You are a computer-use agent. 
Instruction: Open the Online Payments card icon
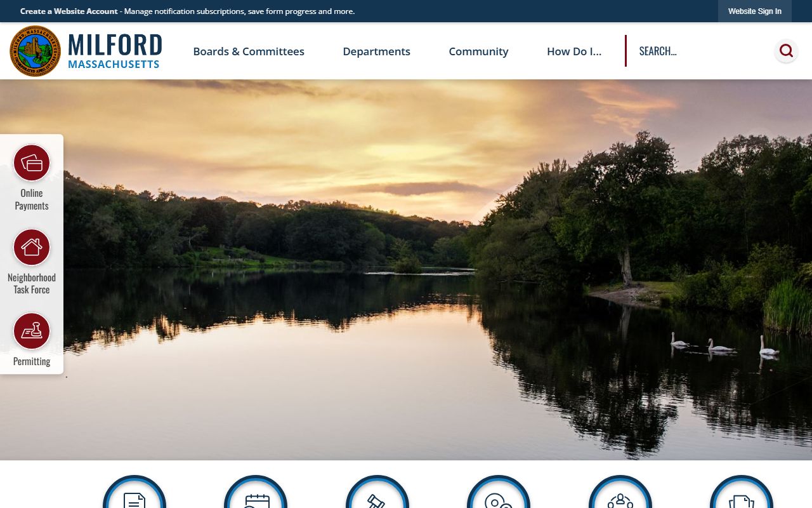[32, 163]
